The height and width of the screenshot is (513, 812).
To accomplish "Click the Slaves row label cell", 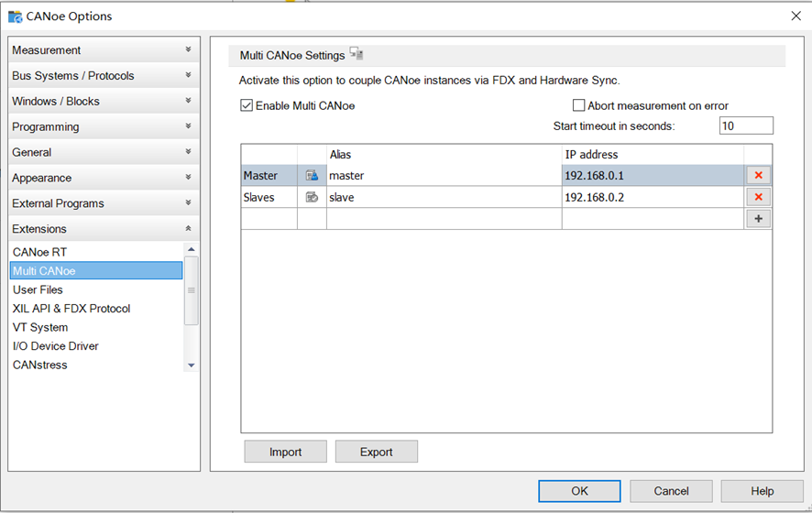I will [x=269, y=197].
